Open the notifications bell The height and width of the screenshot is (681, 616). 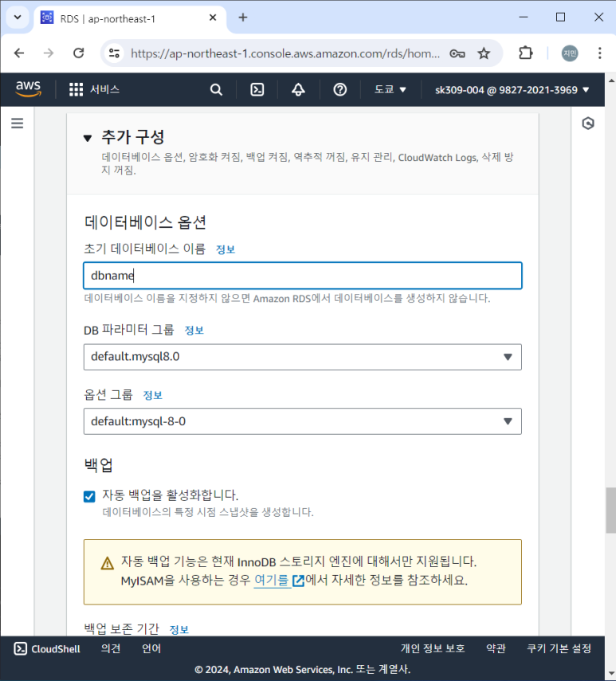click(298, 90)
